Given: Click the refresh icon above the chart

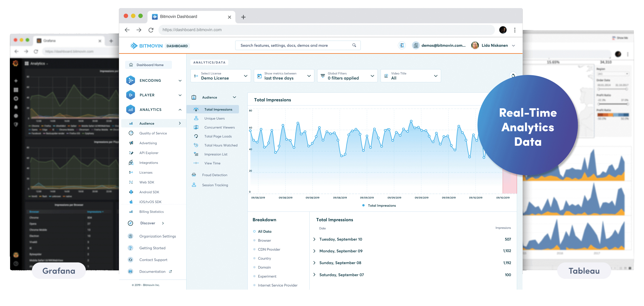Looking at the screenshot, I should tap(513, 75).
